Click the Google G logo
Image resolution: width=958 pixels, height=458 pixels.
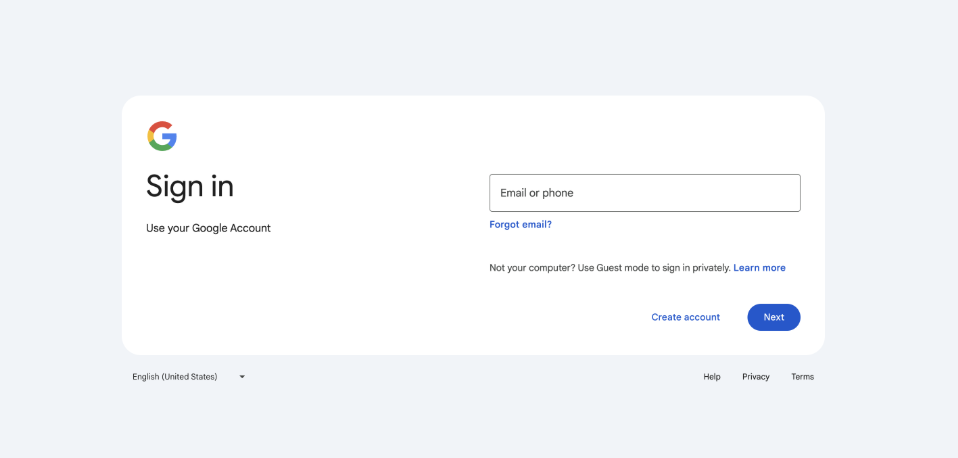click(x=162, y=136)
